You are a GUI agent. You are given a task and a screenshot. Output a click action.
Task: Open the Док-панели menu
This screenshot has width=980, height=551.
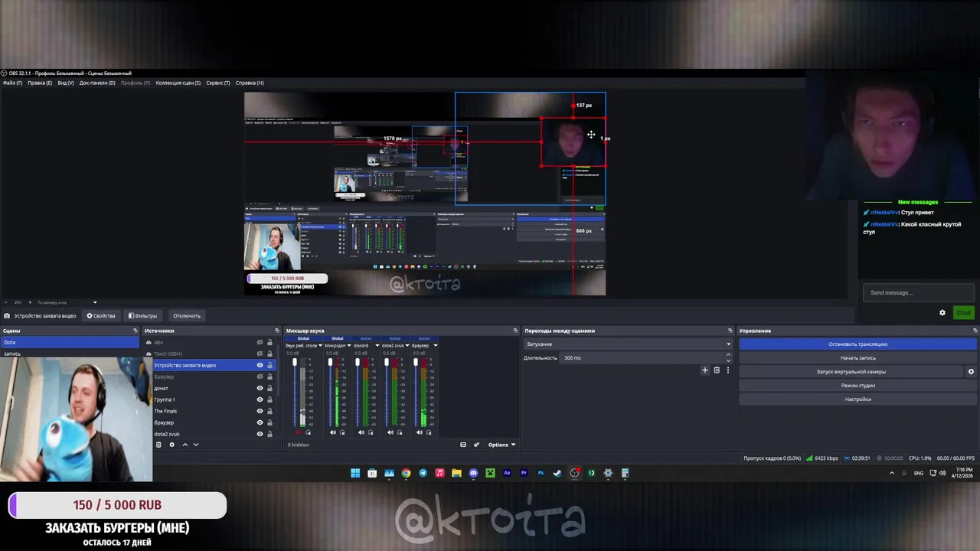pyautogui.click(x=97, y=83)
